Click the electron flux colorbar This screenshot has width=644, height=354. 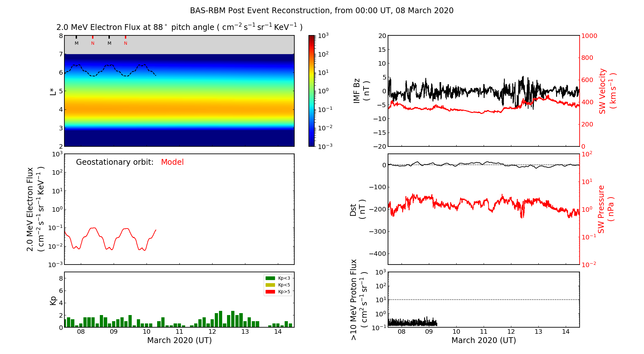pyautogui.click(x=311, y=91)
